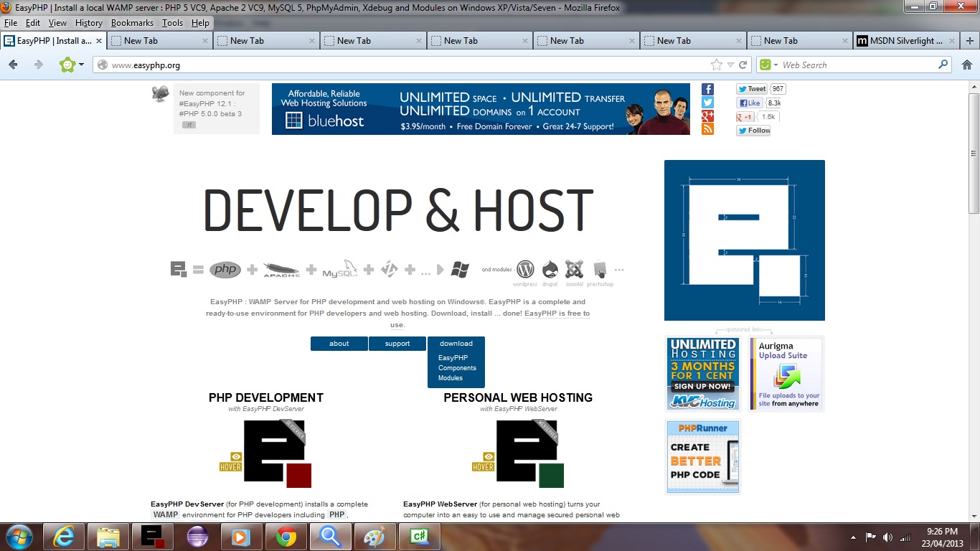
Task: Click the bluehost banner advertisement
Action: pyautogui.click(x=481, y=109)
